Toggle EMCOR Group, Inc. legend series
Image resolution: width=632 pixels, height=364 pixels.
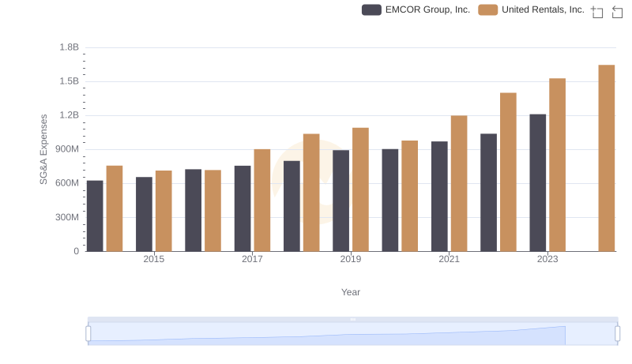coord(416,9)
